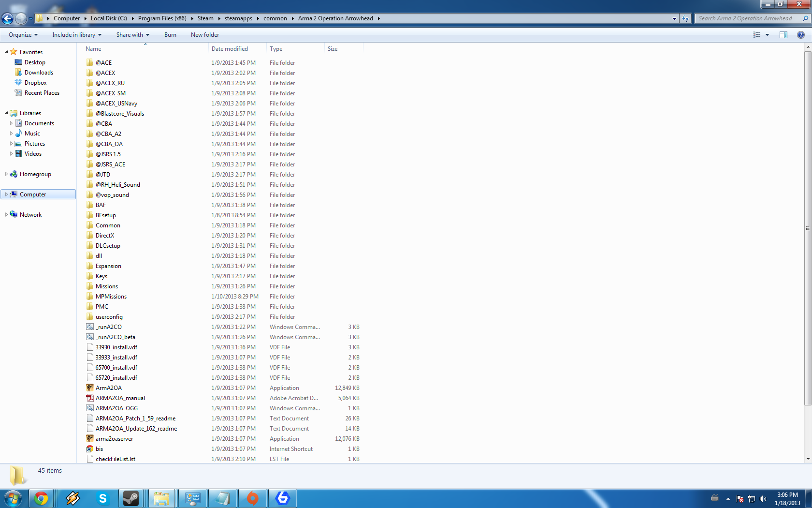Select the @RH_Heli_Sound folder name
Screen dimensions: 812x508
point(118,185)
